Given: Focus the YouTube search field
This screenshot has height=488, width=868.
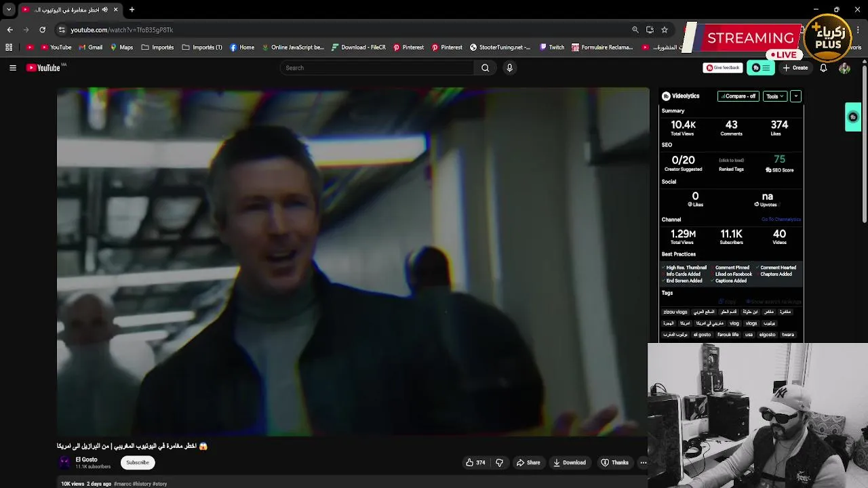Looking at the screenshot, I should (x=377, y=68).
